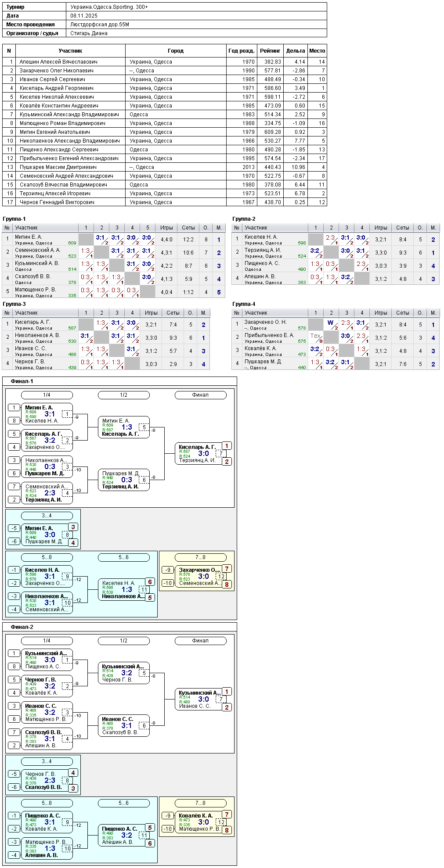Click venue Люстдорфская дор.55М

(100, 25)
